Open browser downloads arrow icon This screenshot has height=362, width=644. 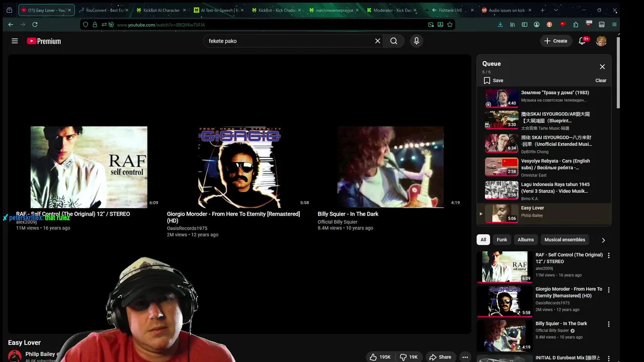coord(500,25)
